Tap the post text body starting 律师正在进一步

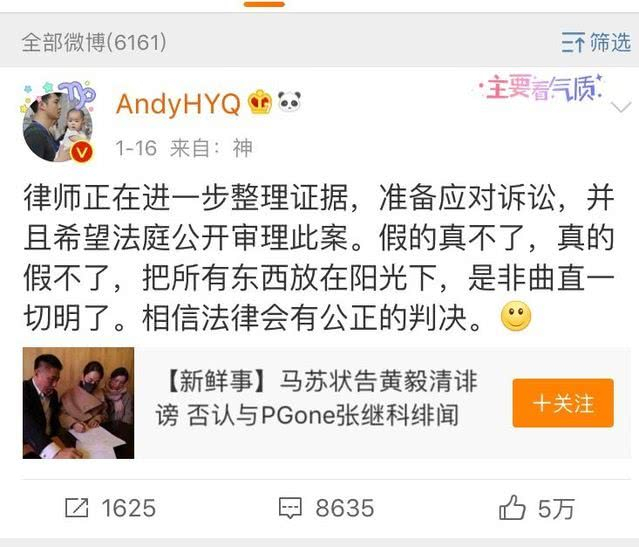(x=319, y=258)
